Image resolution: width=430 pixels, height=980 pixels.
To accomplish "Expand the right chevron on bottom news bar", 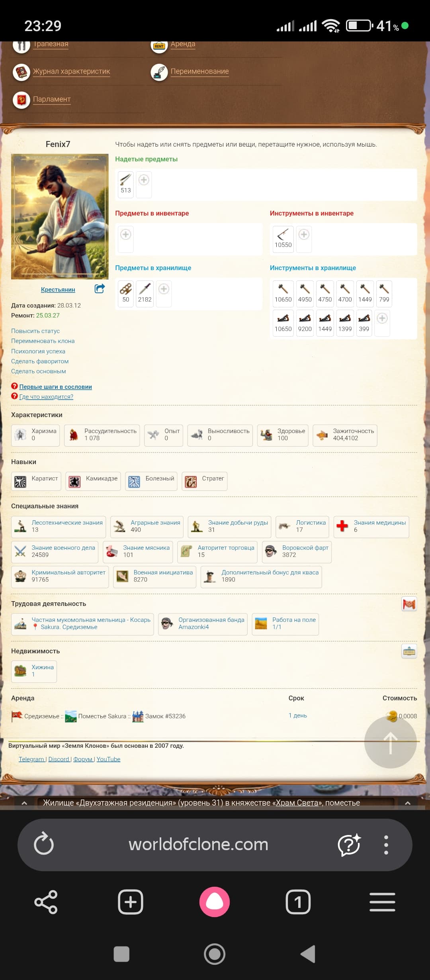I will click(407, 803).
